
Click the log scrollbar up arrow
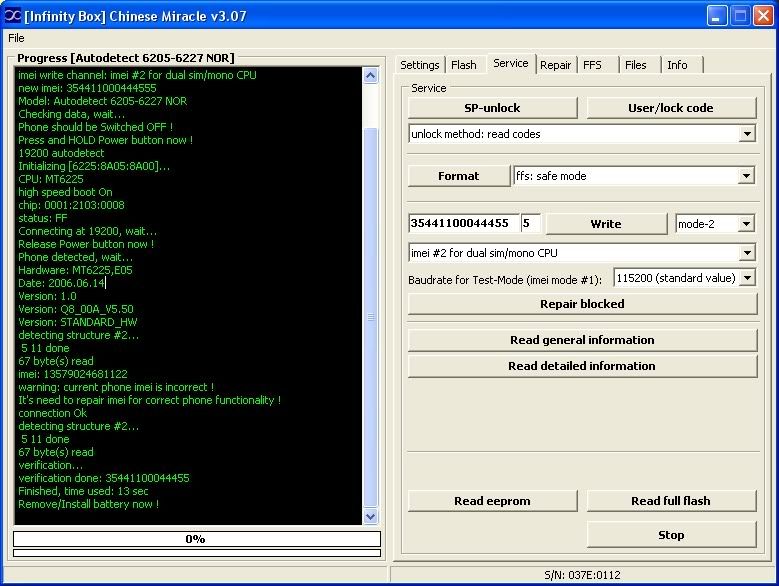pos(371,75)
